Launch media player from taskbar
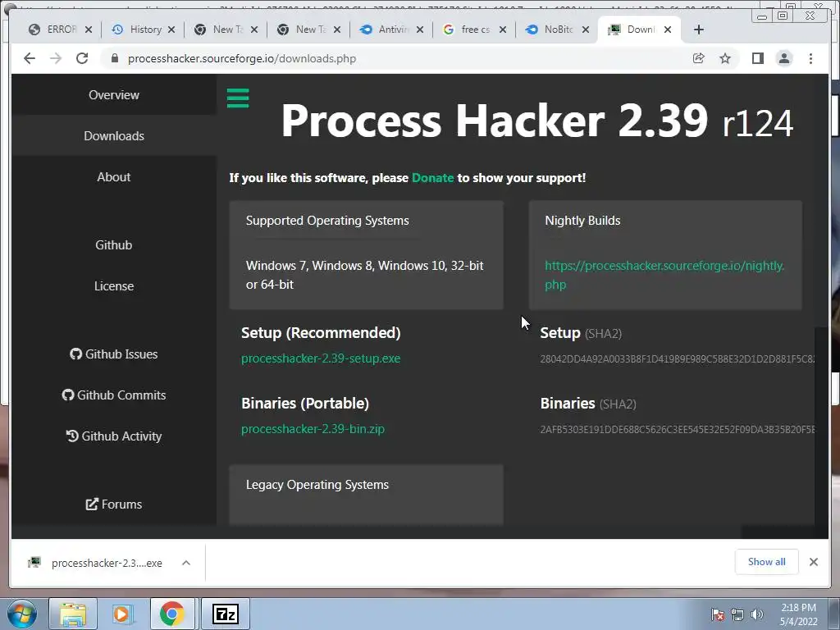 [x=122, y=614]
